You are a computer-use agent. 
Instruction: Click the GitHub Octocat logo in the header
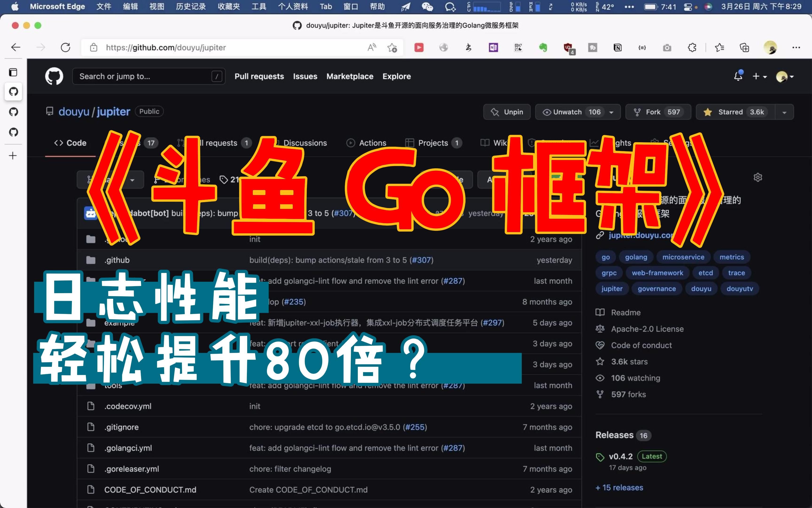pyautogui.click(x=54, y=76)
